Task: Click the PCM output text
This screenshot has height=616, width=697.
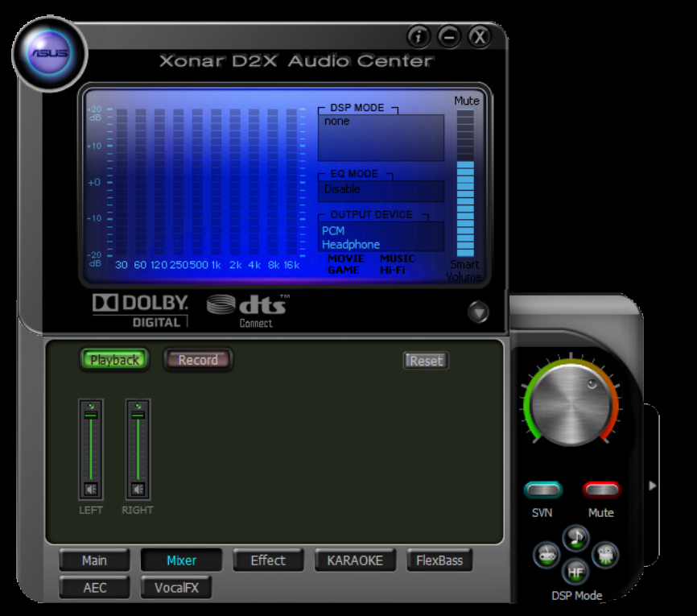Action: click(x=333, y=231)
